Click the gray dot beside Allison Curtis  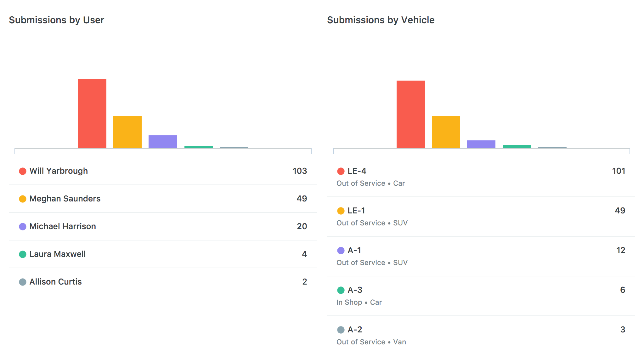[23, 282]
